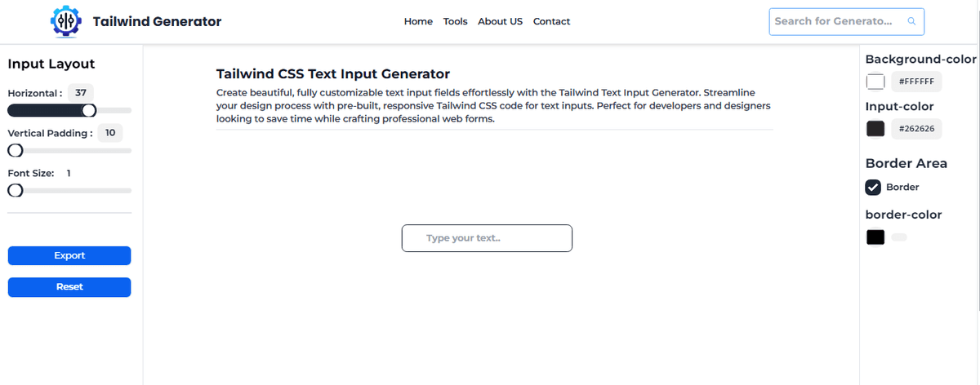The image size is (980, 385).
Task: Click the Vertical Padding slider handle
Action: pyautogui.click(x=15, y=150)
